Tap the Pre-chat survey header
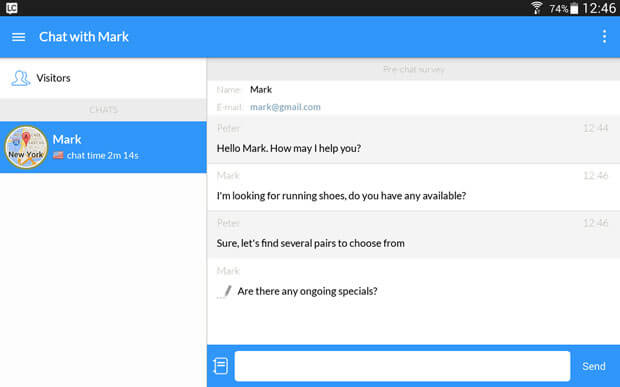This screenshot has width=620, height=387. pos(414,69)
